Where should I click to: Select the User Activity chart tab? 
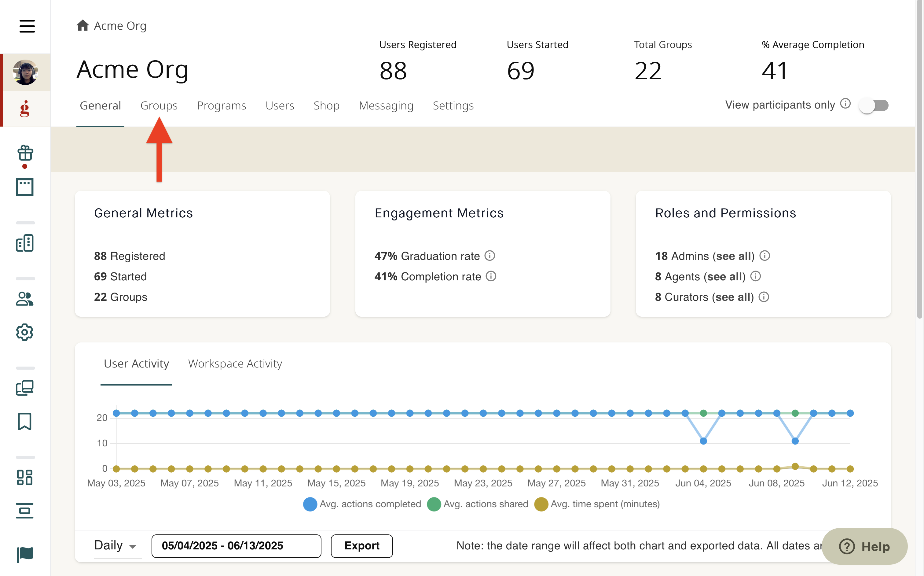(136, 364)
